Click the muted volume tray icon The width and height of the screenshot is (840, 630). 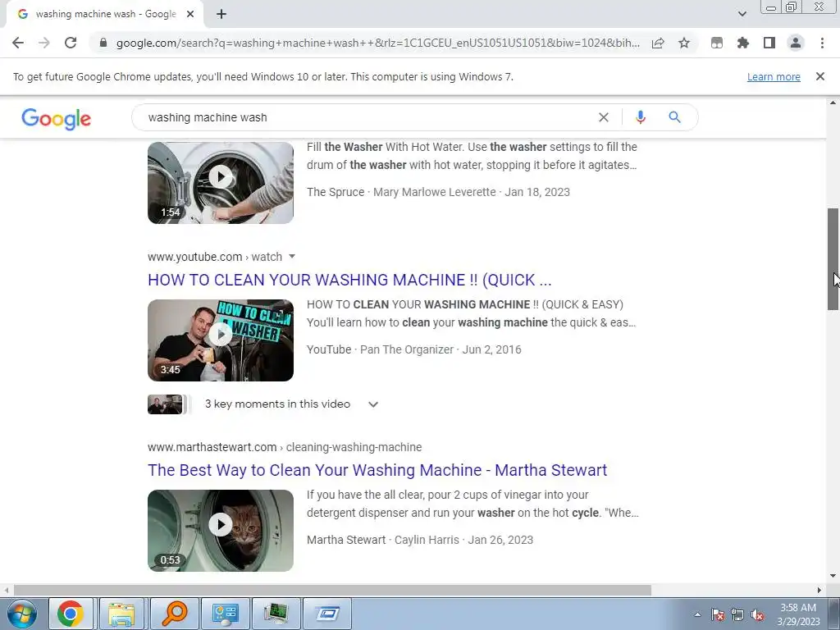click(x=757, y=614)
